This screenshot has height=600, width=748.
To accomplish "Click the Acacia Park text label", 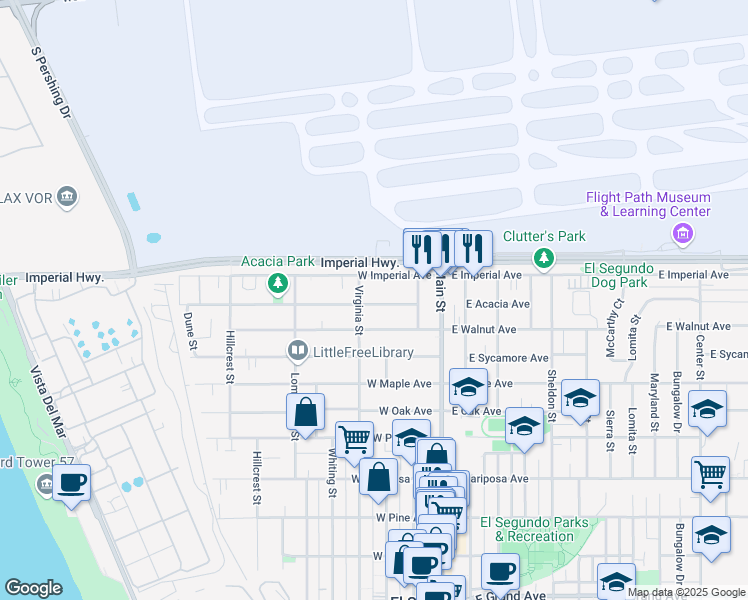I will (278, 261).
